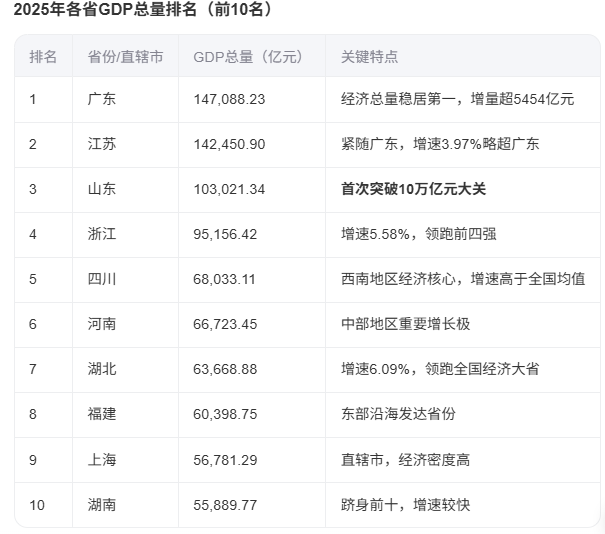Select the "山东" province cell
The width and height of the screenshot is (605, 534).
tap(102, 189)
